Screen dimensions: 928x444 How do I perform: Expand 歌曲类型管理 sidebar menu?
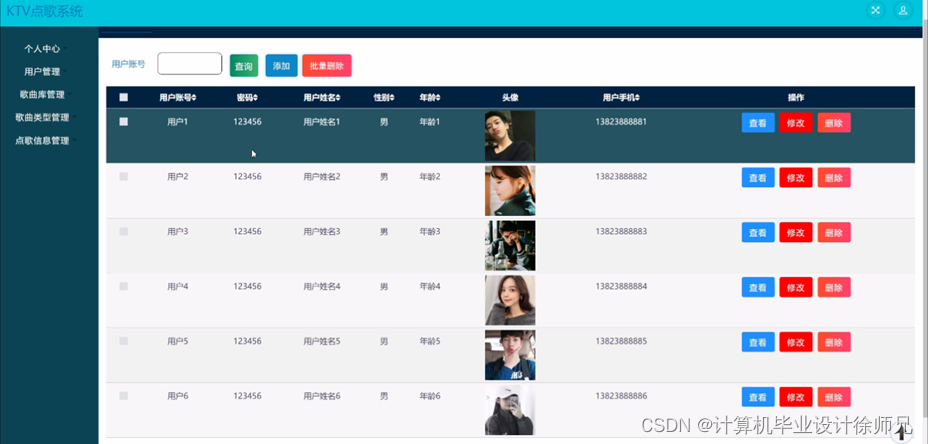[42, 117]
